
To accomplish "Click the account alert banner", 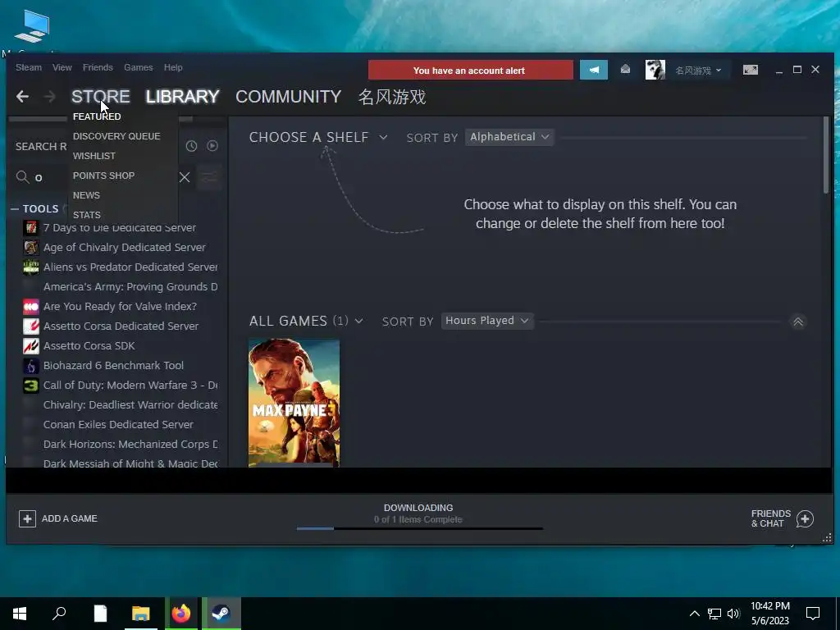I will point(470,71).
